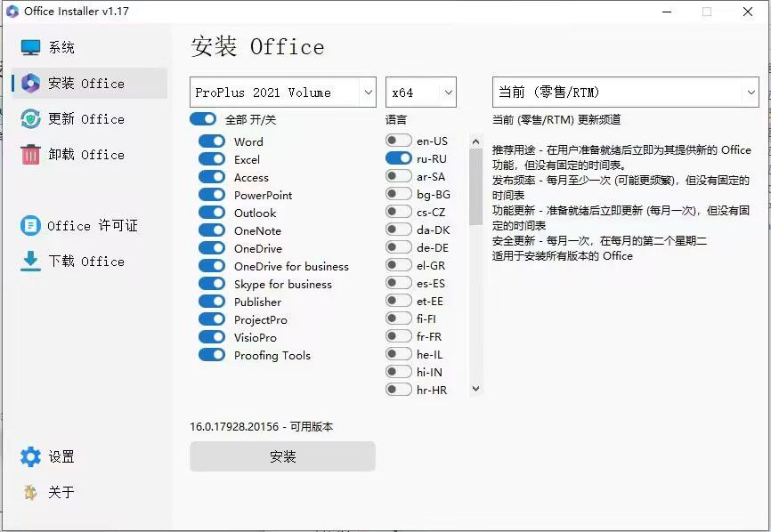This screenshot has height=532, width=771.
Task: Disable the Excel component switch
Action: click(x=212, y=159)
